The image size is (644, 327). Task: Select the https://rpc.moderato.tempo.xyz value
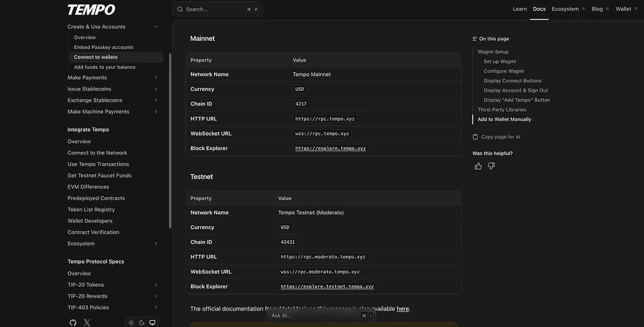click(x=323, y=257)
